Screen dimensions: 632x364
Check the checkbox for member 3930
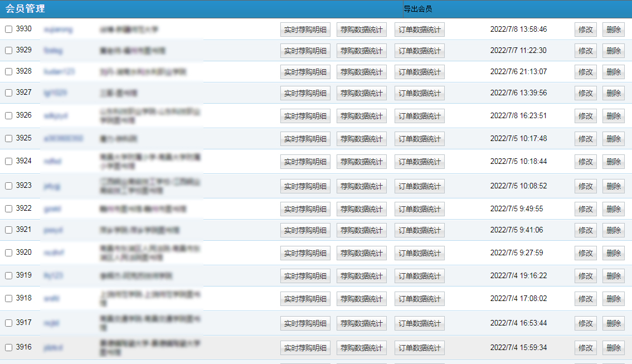point(8,30)
